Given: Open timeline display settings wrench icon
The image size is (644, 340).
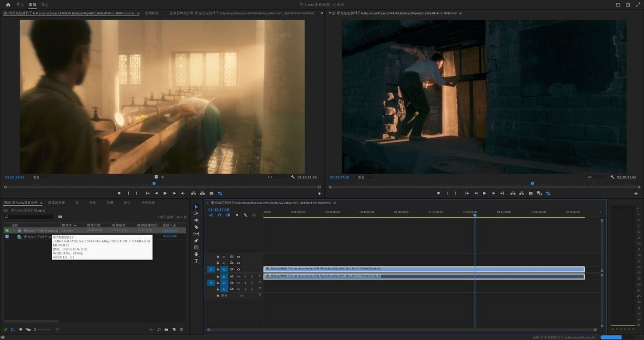Looking at the screenshot, I should (245, 215).
